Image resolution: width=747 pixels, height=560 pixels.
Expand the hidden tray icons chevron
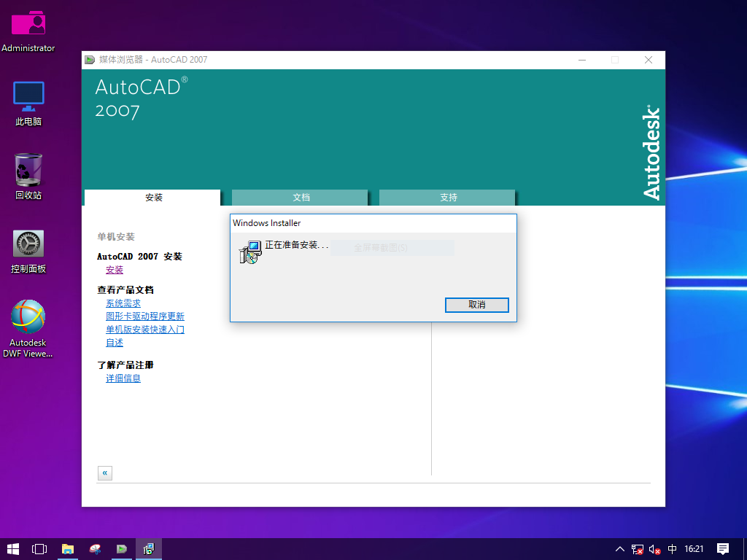[x=620, y=549]
